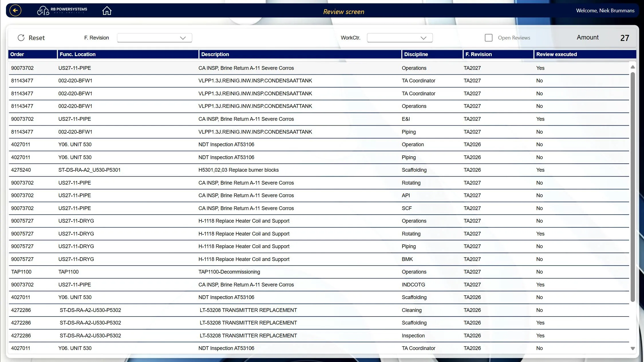The height and width of the screenshot is (362, 644).
Task: Sort by Review executed column header
Action: tap(585, 54)
